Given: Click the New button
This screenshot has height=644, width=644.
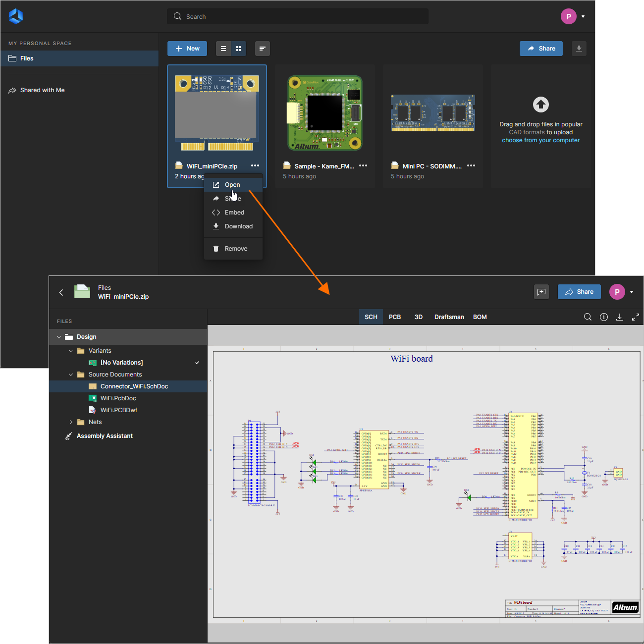Looking at the screenshot, I should (187, 49).
